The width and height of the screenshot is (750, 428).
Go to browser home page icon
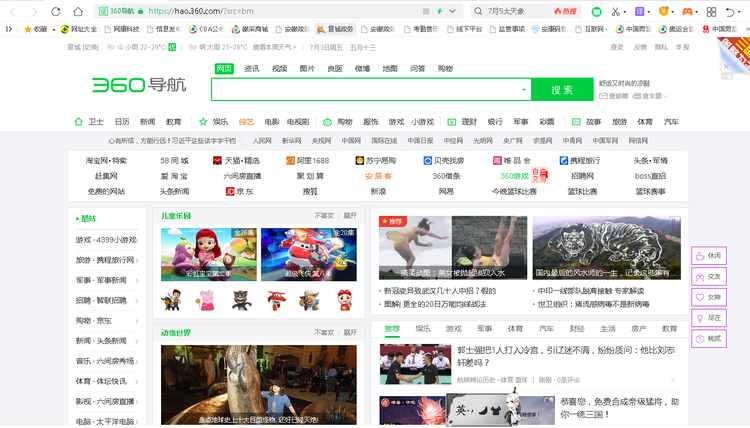pyautogui.click(x=78, y=11)
